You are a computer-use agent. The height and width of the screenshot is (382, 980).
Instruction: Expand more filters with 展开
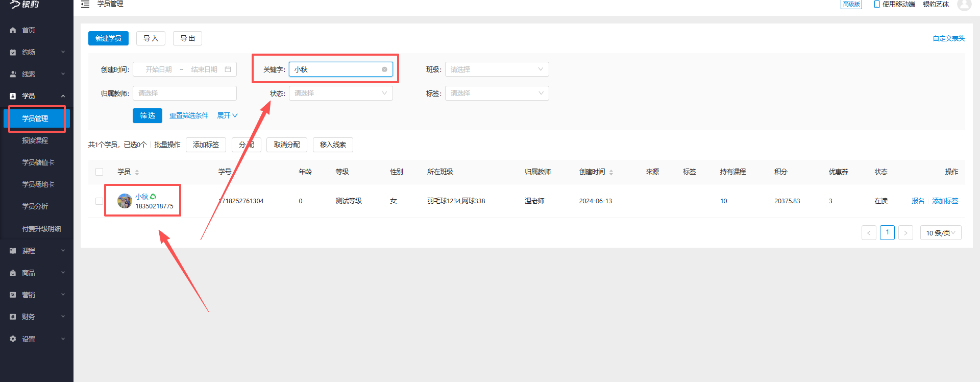point(227,116)
